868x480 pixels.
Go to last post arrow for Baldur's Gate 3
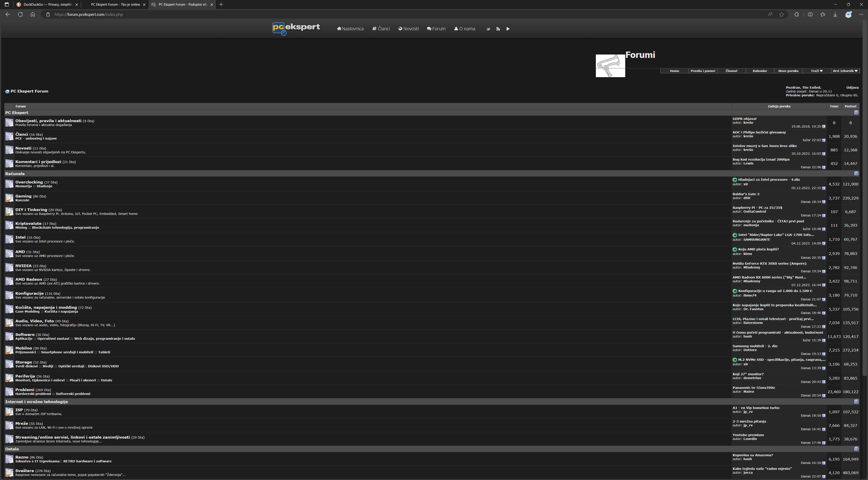click(x=823, y=202)
